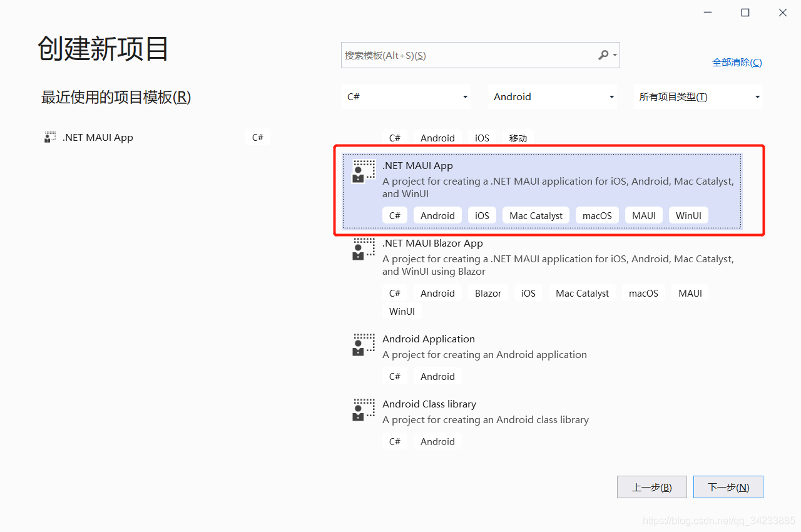Click Android Application description text
801x532 pixels.
coord(484,354)
